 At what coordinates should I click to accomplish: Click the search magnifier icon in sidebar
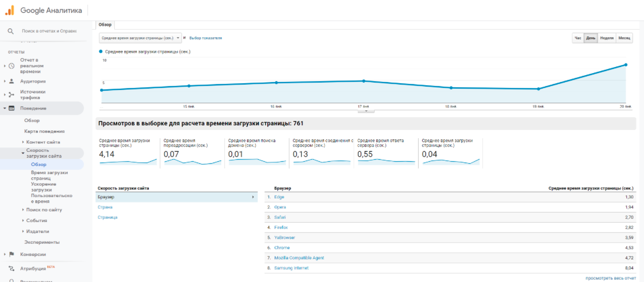coord(11,31)
